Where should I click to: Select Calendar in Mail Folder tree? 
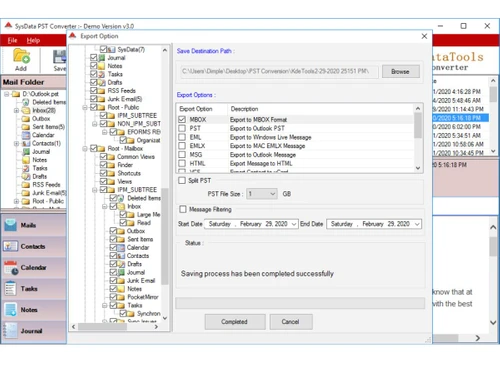pyautogui.click(x=43, y=135)
